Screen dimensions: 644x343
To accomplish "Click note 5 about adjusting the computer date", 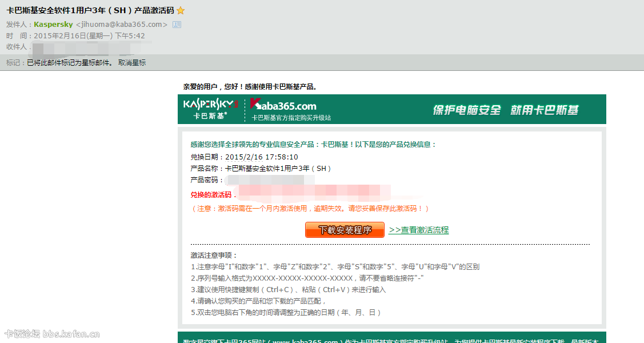I will [x=286, y=313].
